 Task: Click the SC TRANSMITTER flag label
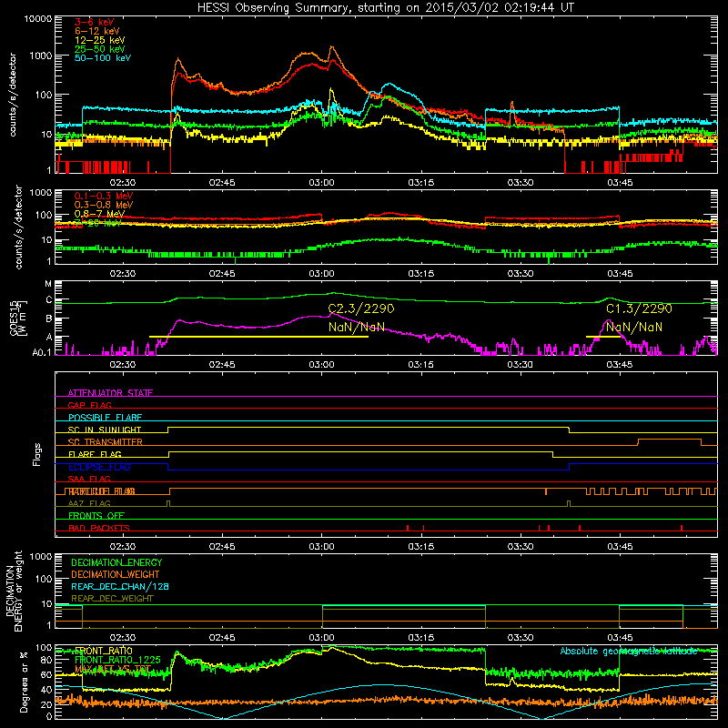105,442
